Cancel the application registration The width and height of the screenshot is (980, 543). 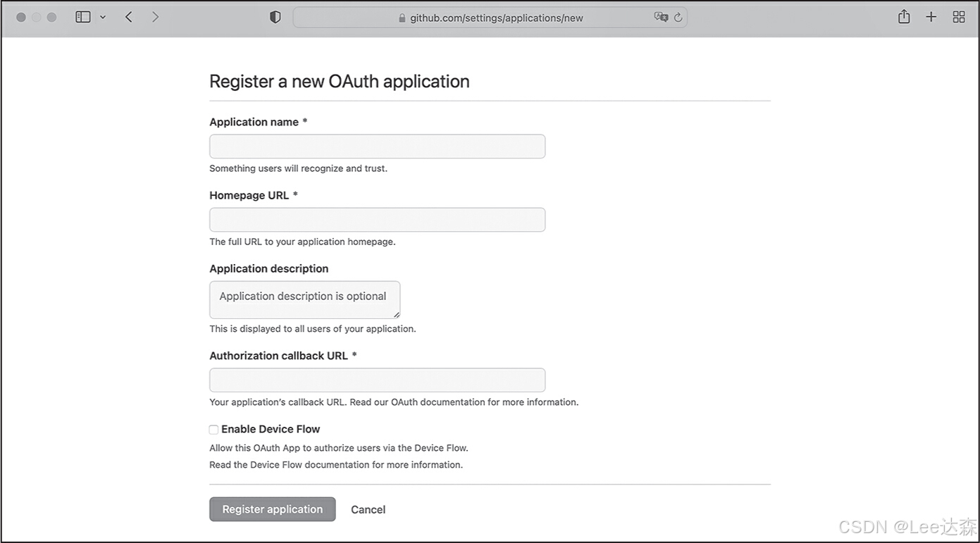click(x=368, y=509)
